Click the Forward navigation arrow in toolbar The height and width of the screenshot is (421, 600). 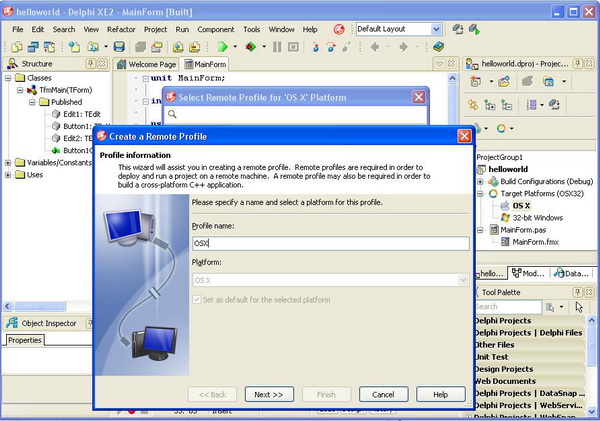[x=403, y=47]
